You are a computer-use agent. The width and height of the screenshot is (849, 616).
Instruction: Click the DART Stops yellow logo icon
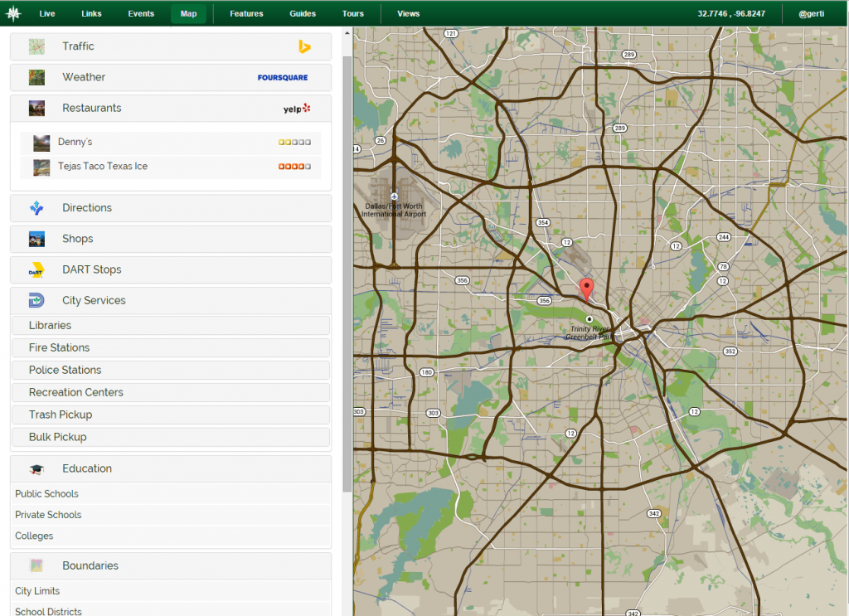[x=36, y=270]
